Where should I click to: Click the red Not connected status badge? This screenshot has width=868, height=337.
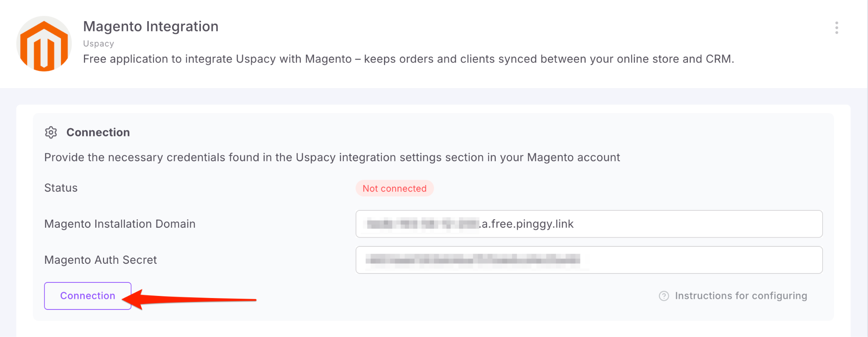point(394,188)
